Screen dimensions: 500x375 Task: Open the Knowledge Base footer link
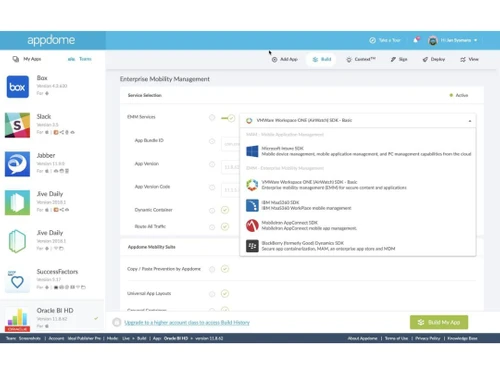(462, 338)
